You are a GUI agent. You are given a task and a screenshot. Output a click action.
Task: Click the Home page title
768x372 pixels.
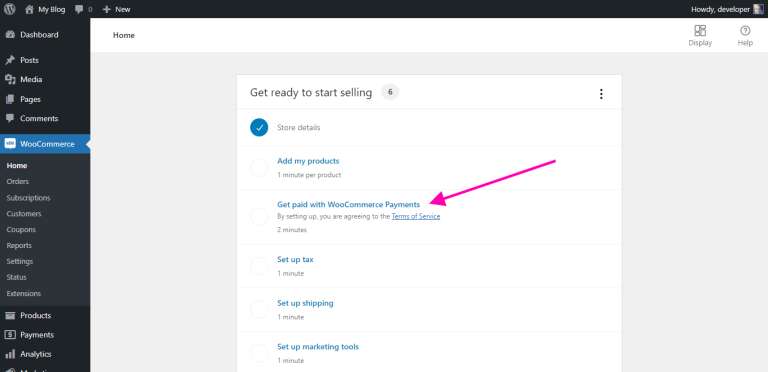(123, 35)
